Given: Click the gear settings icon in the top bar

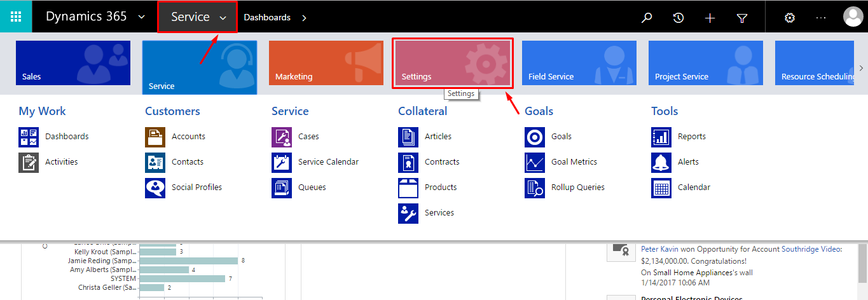Looking at the screenshot, I should (x=790, y=18).
